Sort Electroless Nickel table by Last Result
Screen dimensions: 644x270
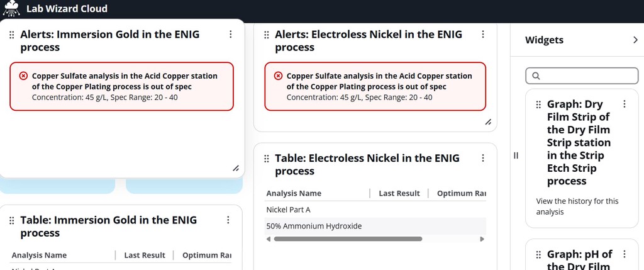[x=399, y=193]
